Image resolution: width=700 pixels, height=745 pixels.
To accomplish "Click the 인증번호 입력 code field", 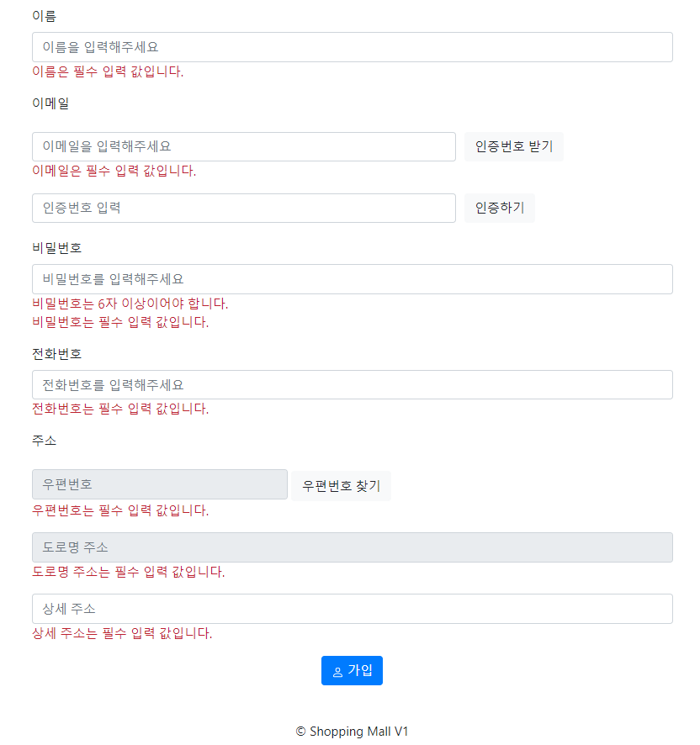I will pyautogui.click(x=244, y=207).
